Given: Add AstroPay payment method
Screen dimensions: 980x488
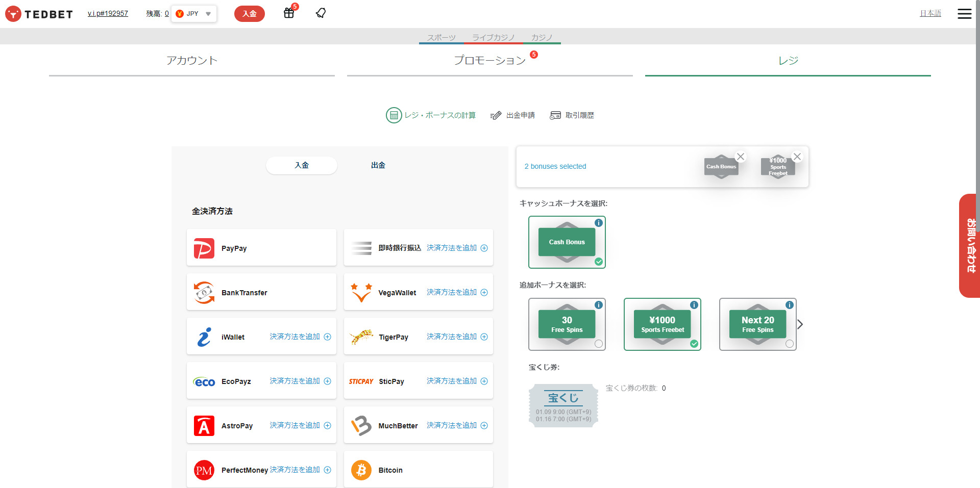Looking at the screenshot, I should pyautogui.click(x=301, y=425).
